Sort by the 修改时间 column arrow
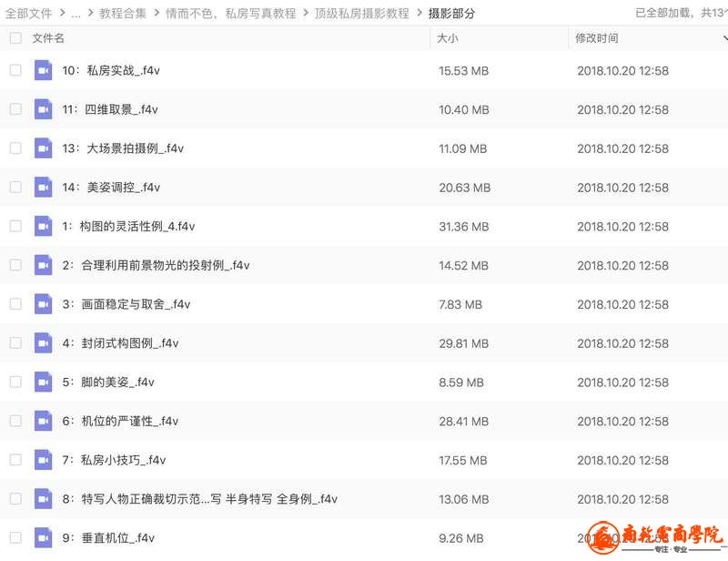728x561 pixels. pos(724,38)
